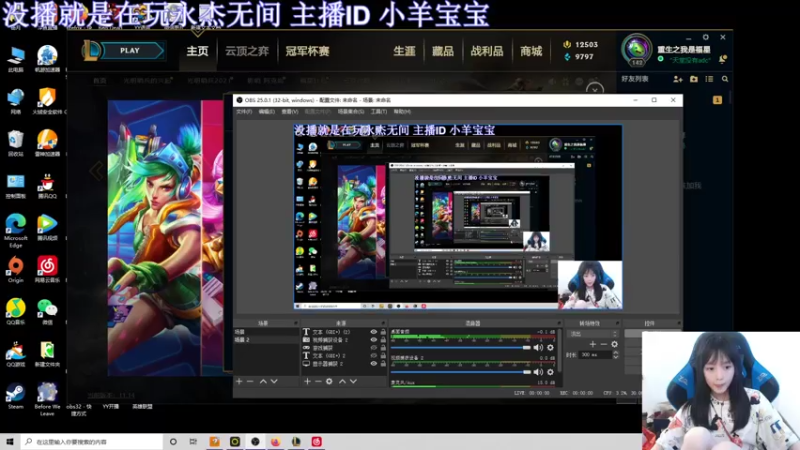Screen dimensions: 800x450
Task: Toggle visibility of 文本 (GDI+) 2 source
Action: tap(373, 356)
